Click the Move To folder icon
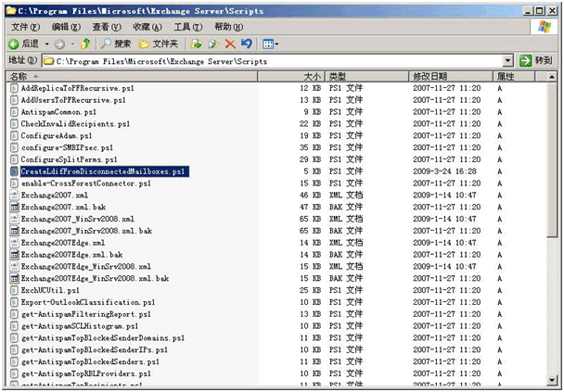The height and width of the screenshot is (392, 564). 197,44
